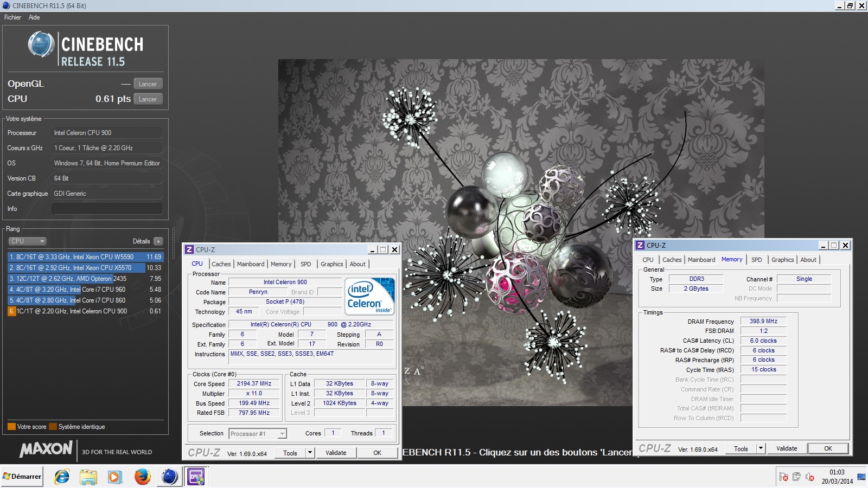The width and height of the screenshot is (868, 488).
Task: Launch the CPU test with Lancer
Action: tap(148, 99)
